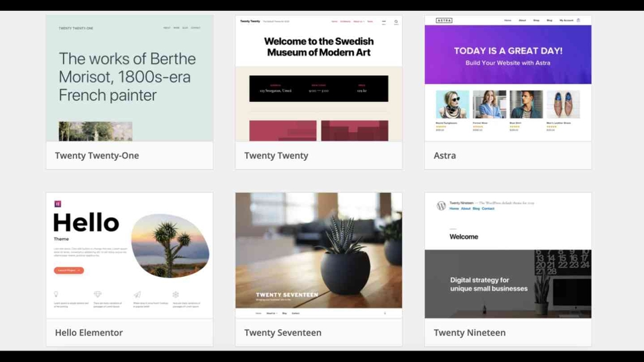
Task: Click the 'Home' link in Twenty Nineteen preview
Action: [454, 208]
